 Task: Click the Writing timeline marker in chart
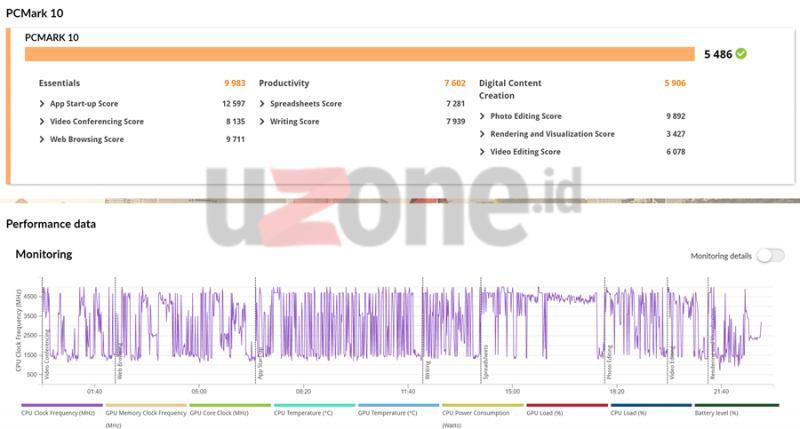(x=428, y=370)
